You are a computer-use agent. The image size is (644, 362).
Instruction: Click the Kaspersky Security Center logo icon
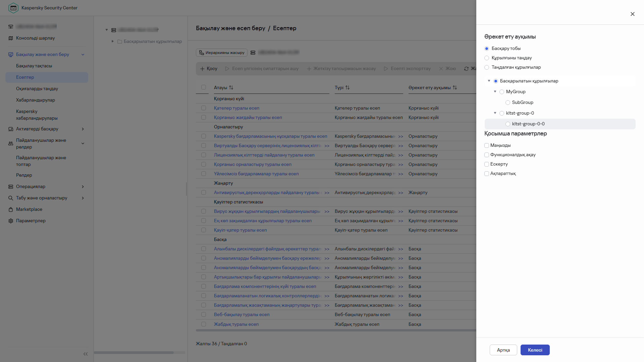[13, 8]
